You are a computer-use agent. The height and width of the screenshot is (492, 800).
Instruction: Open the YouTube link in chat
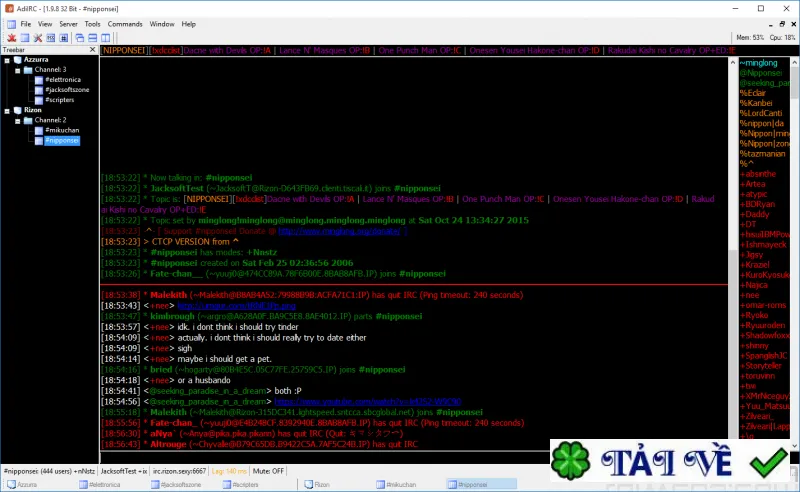pos(367,402)
